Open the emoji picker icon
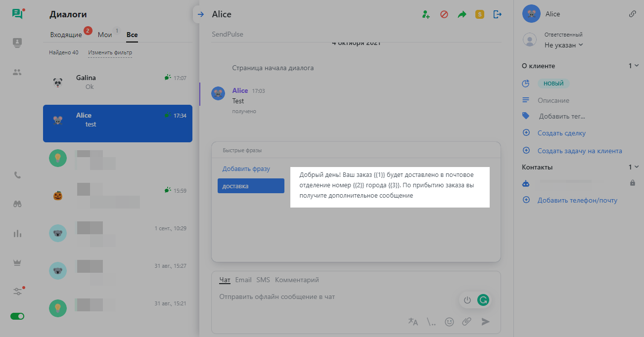This screenshot has height=337, width=644. (x=449, y=322)
